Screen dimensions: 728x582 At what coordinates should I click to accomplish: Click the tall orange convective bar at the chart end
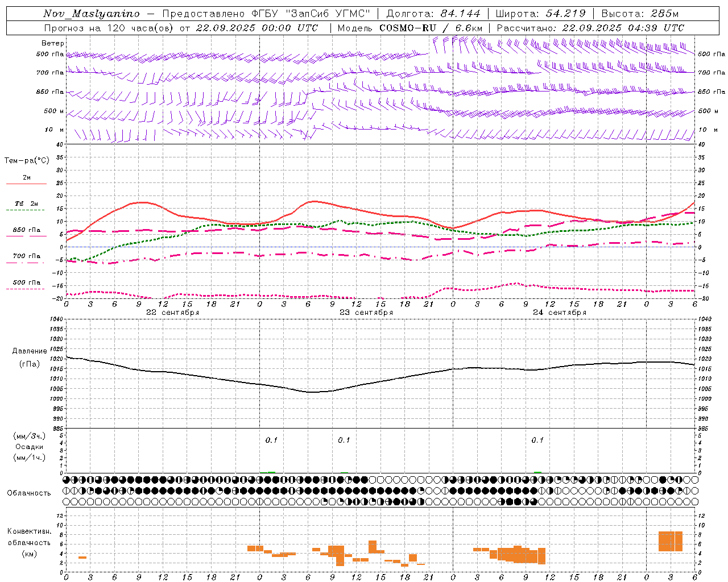[x=670, y=541]
